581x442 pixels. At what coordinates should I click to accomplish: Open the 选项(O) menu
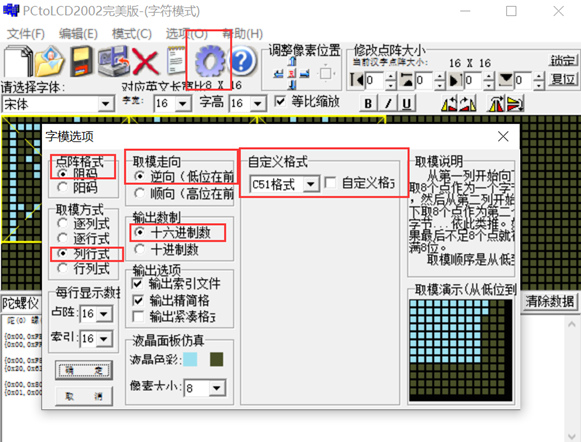186,34
